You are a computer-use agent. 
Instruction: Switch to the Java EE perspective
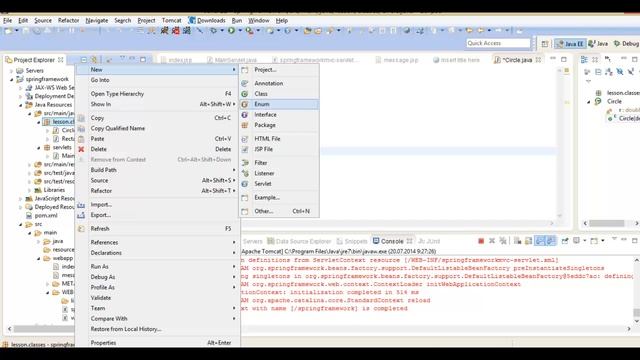click(x=570, y=44)
